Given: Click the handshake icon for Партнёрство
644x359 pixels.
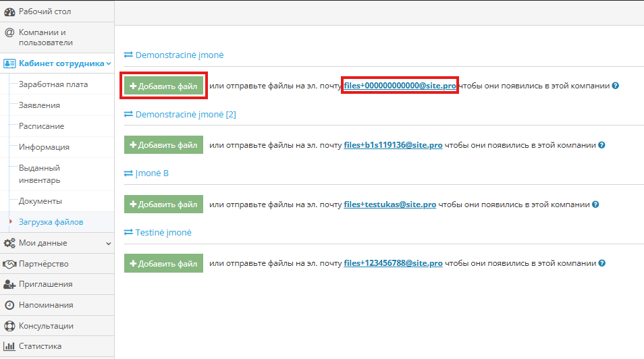Looking at the screenshot, I should [9, 264].
